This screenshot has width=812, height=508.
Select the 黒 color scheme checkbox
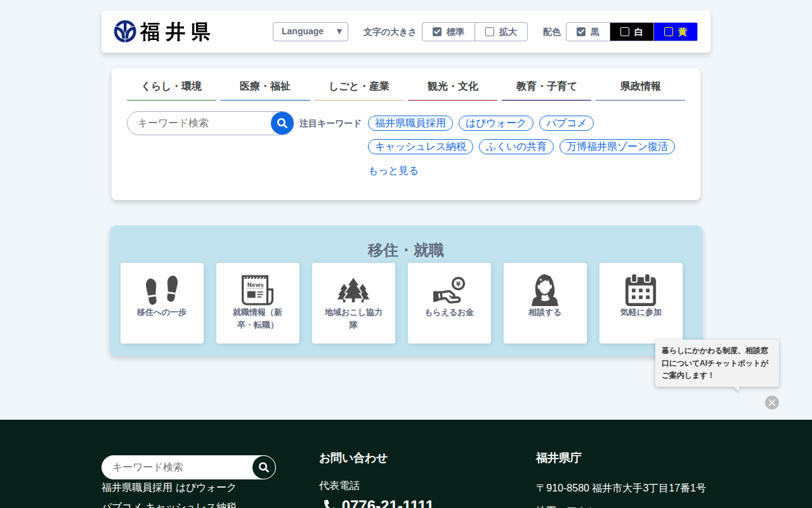tap(581, 32)
